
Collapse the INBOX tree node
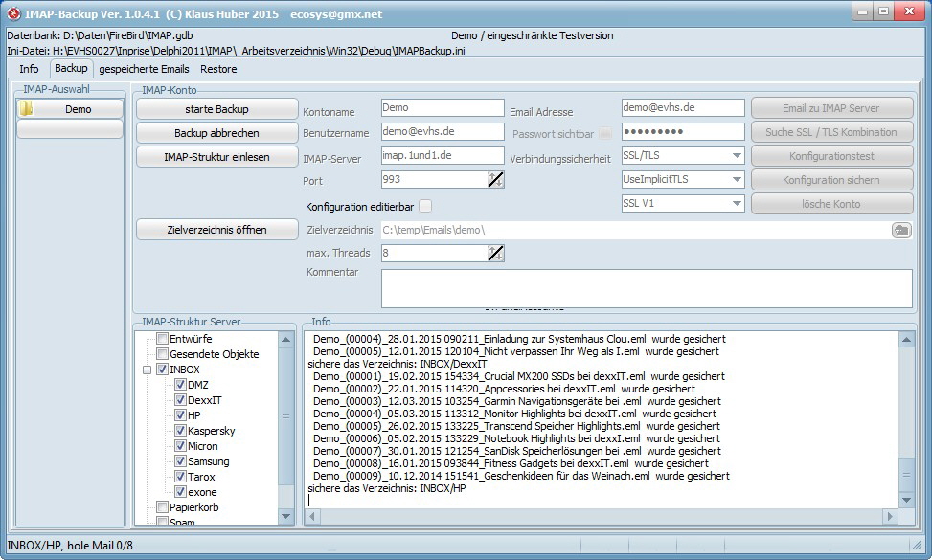tap(147, 370)
